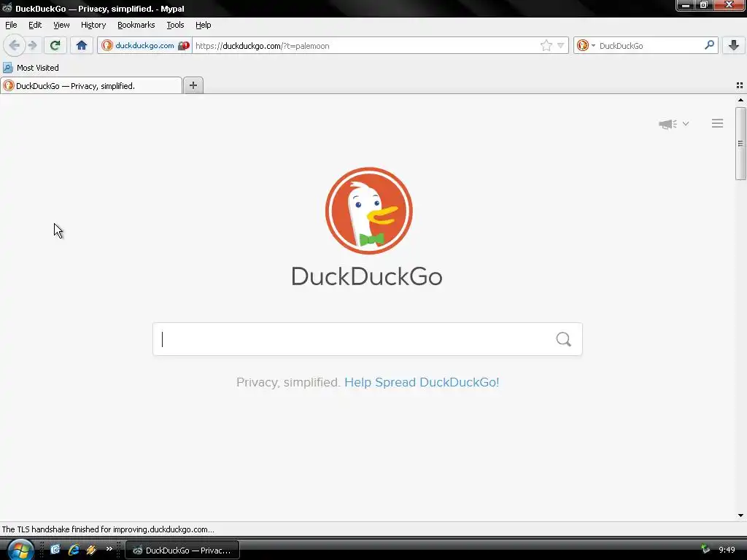Image resolution: width=747 pixels, height=560 pixels.
Task: Follow the Help Spread DuckDuckGo! link
Action: click(x=422, y=382)
